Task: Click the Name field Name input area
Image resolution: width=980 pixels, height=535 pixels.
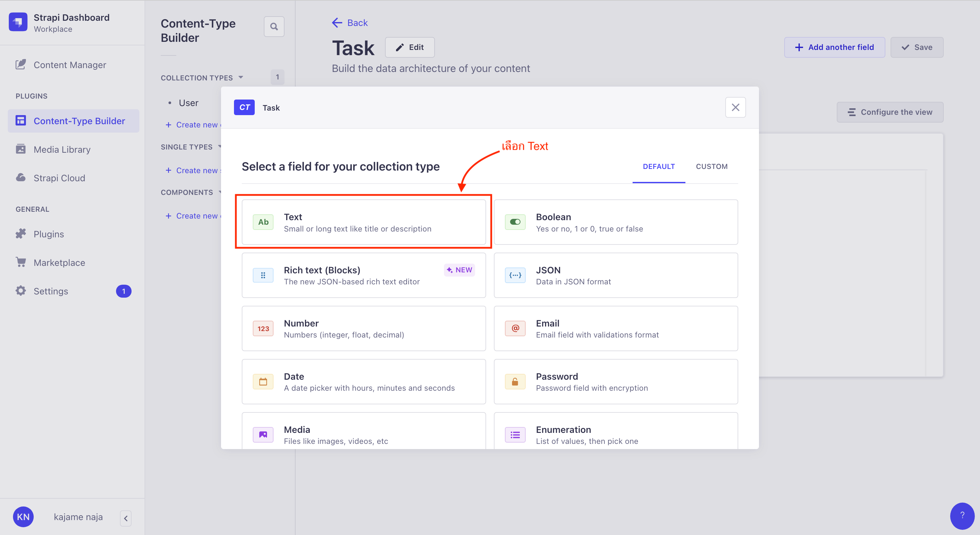Action: (x=364, y=221)
